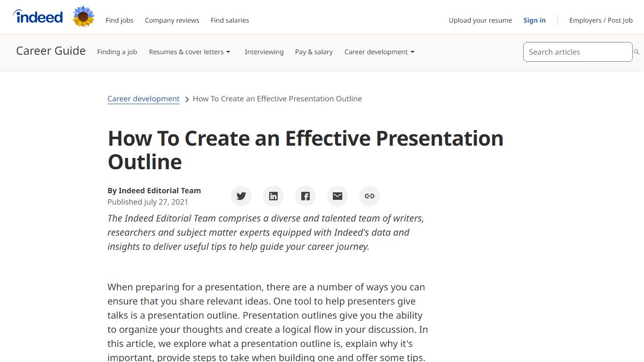Go to Pay & salary section
This screenshot has width=644, height=362.
pos(314,52)
